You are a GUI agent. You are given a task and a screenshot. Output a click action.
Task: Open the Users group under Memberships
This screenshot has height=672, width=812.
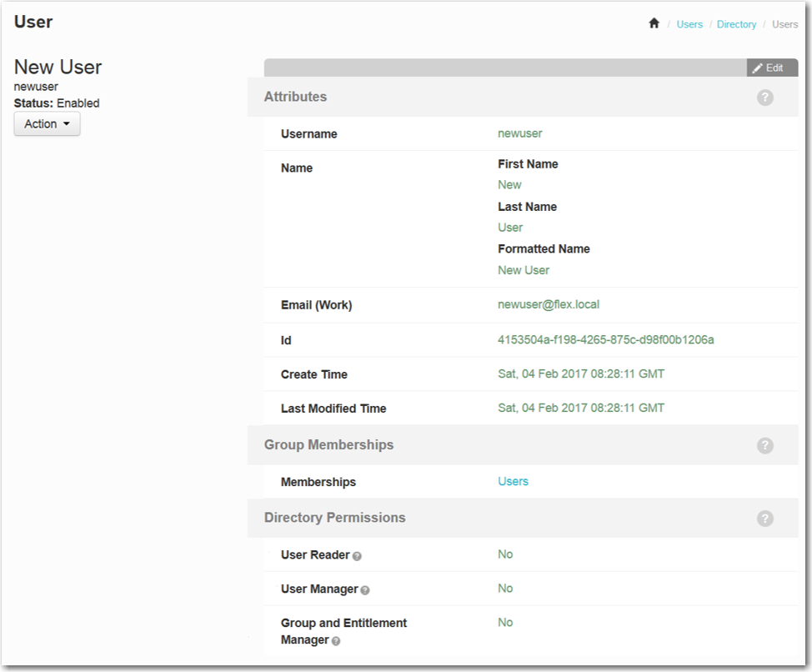513,481
